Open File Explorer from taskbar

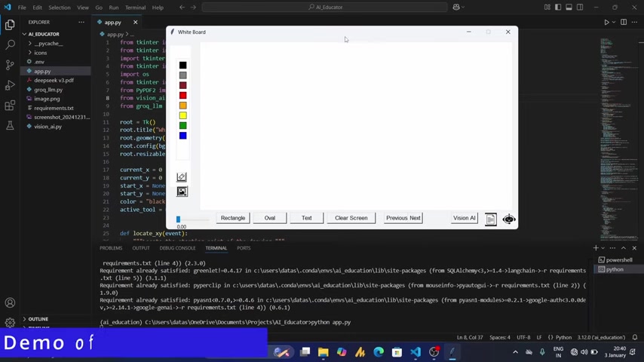[x=324, y=352]
